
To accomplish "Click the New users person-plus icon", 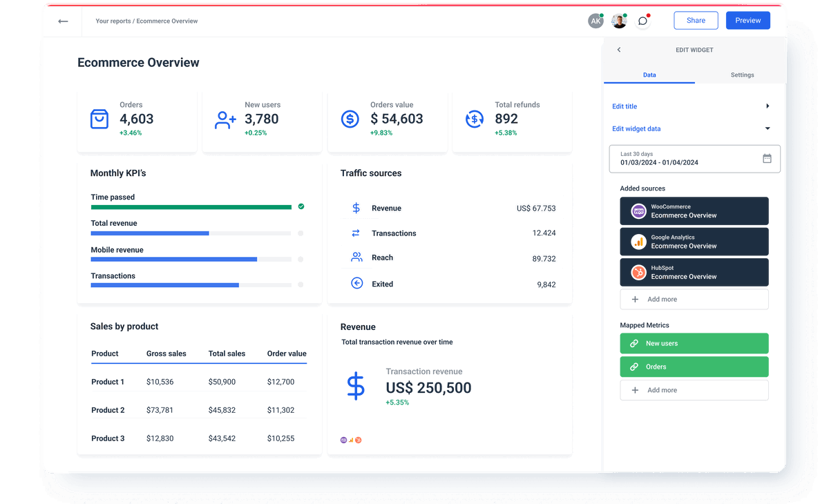I will coord(225,119).
